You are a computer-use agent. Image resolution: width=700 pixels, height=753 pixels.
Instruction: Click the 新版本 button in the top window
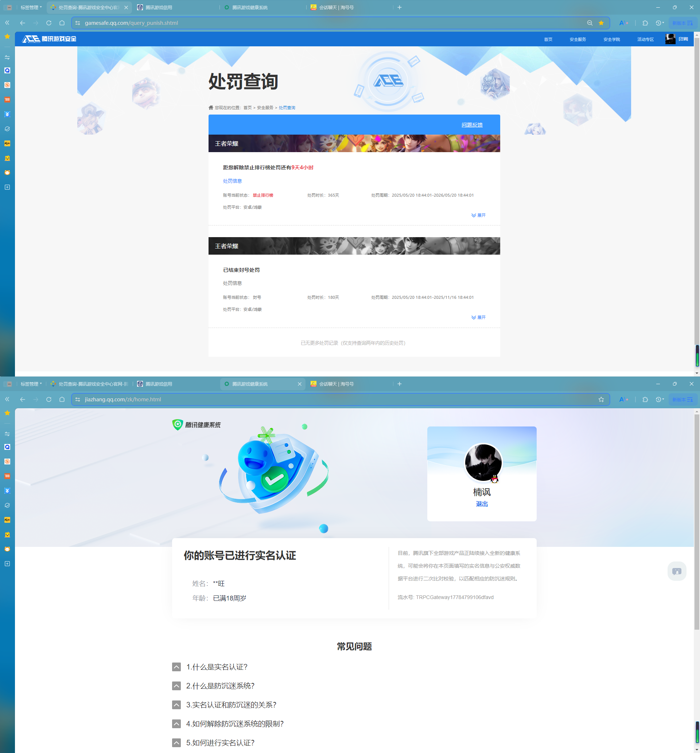[x=682, y=23]
